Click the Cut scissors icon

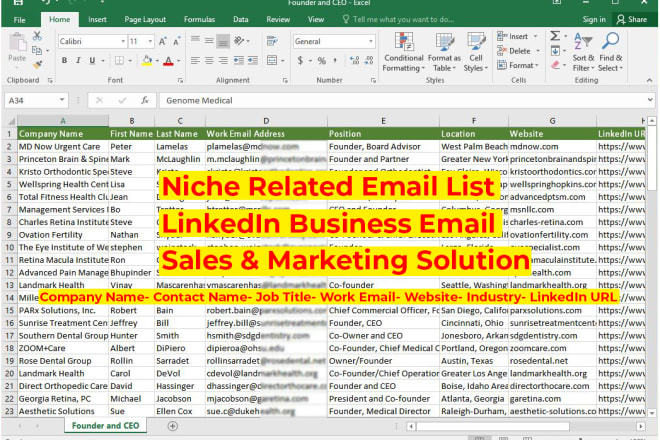point(37,36)
